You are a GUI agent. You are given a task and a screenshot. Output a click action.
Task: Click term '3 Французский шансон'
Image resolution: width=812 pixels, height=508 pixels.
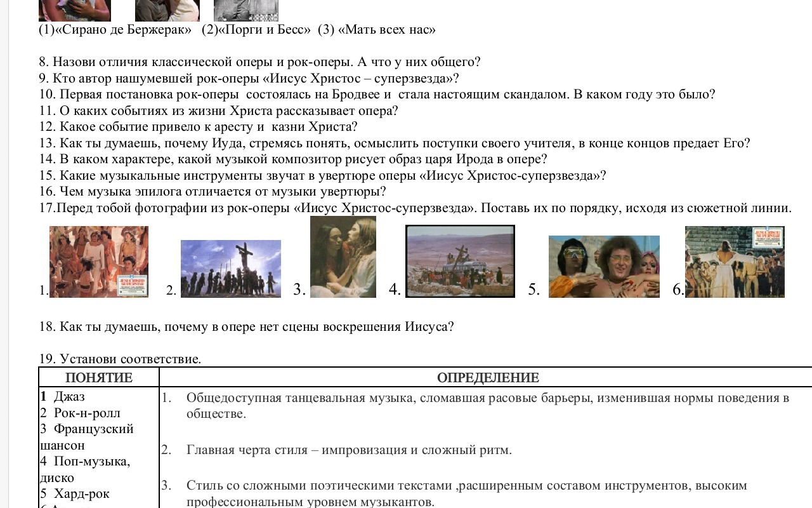pos(87,437)
